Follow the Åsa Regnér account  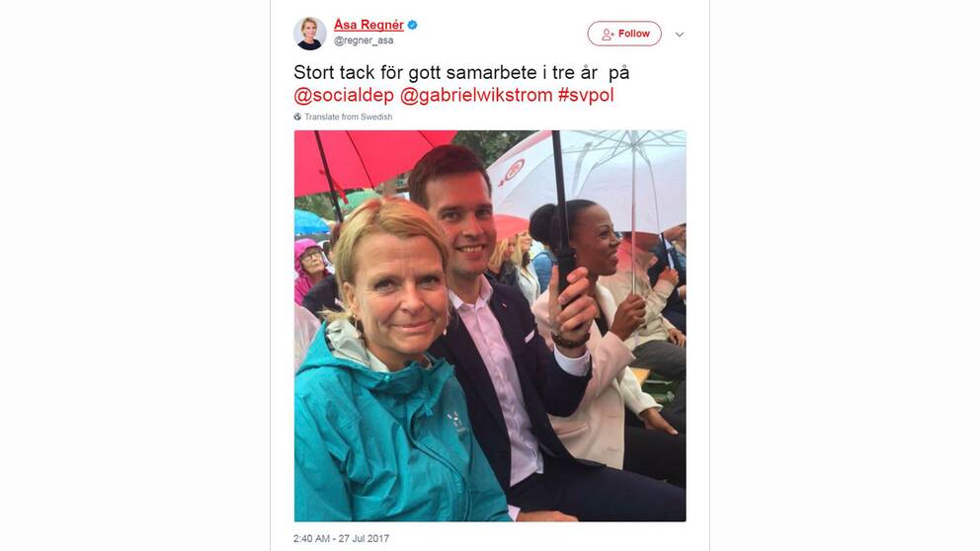coord(624,34)
